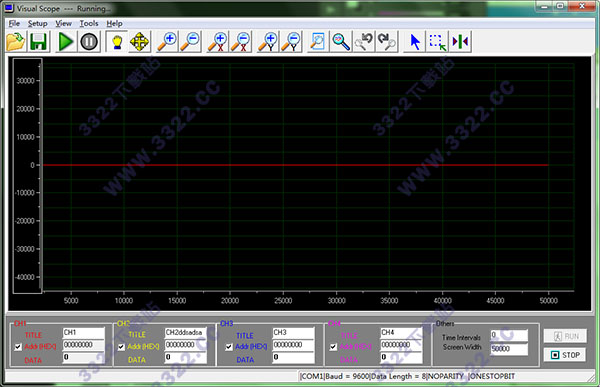The height and width of the screenshot is (387, 600).
Task: Zoom in on the Y axis
Action: [x=268, y=41]
